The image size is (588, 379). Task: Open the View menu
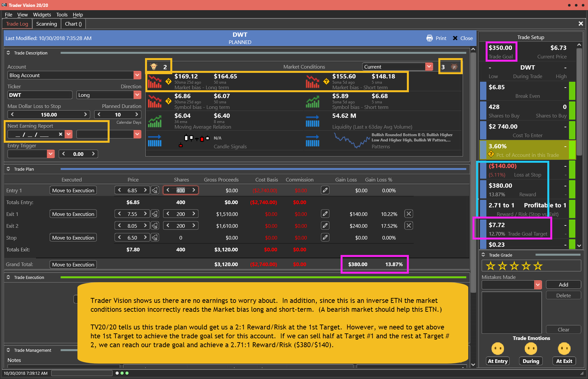pos(22,14)
